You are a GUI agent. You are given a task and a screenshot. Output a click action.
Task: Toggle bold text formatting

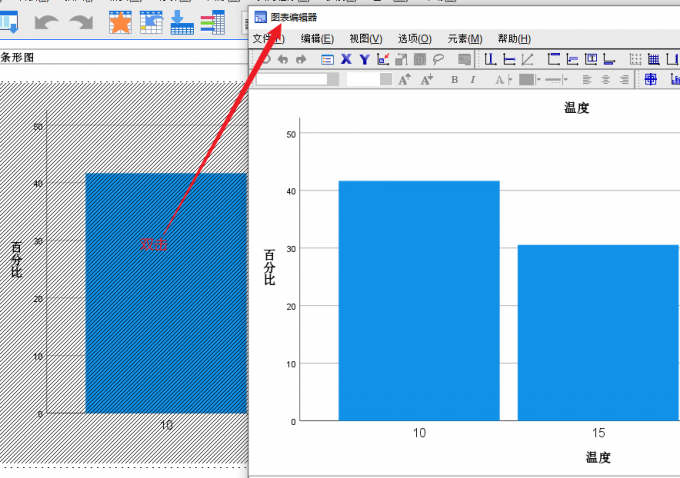454,79
